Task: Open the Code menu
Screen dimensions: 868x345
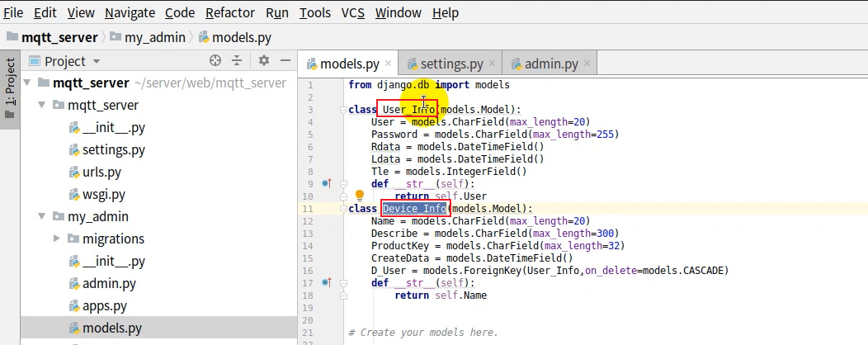Action: pyautogui.click(x=180, y=12)
